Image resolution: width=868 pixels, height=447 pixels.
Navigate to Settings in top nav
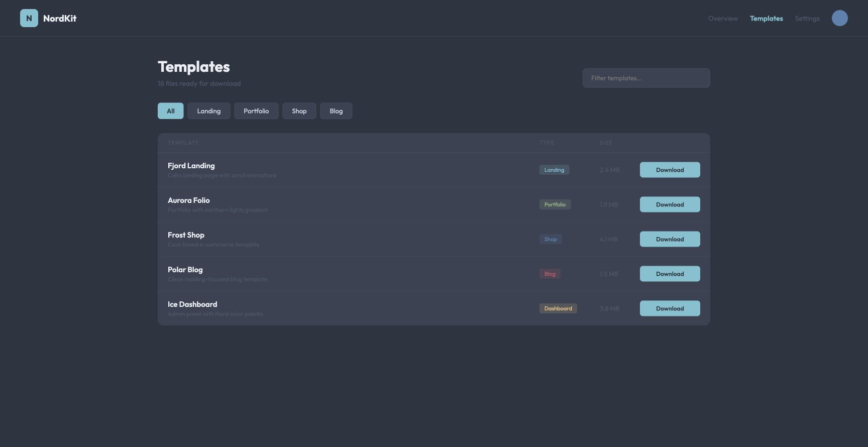point(807,19)
